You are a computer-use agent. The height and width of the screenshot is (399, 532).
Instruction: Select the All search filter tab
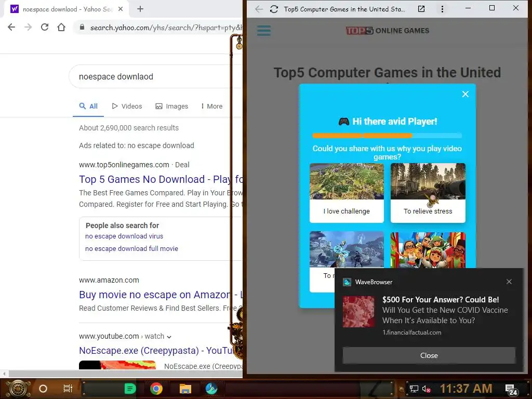(88, 106)
